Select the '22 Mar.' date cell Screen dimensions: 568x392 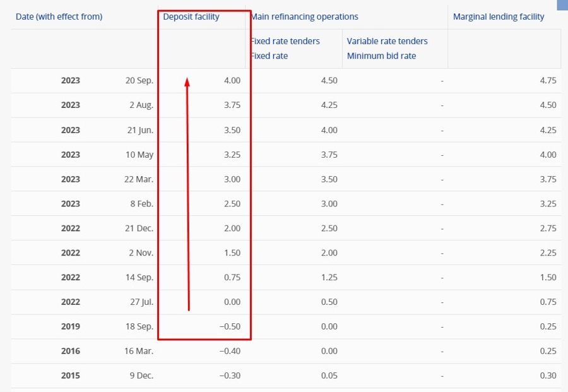tap(139, 179)
